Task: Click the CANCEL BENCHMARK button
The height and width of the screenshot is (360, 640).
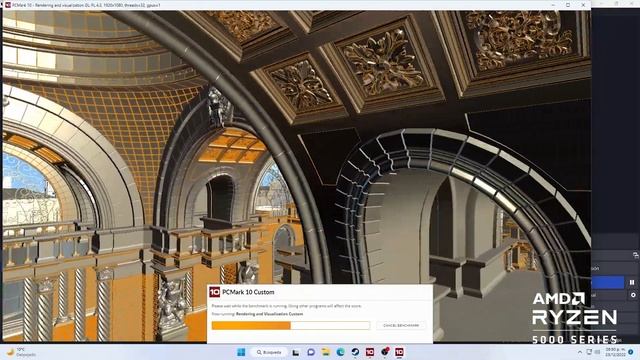Action: [401, 325]
